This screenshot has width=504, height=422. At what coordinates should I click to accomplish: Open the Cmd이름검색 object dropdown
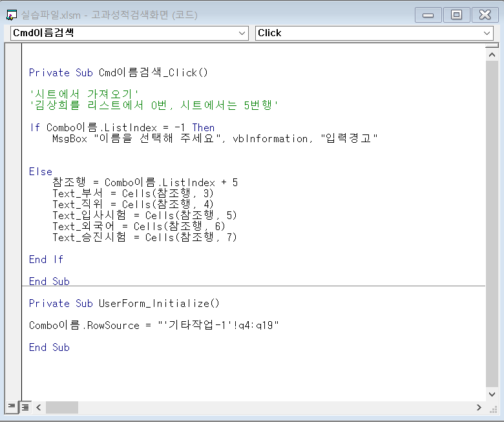coord(129,33)
